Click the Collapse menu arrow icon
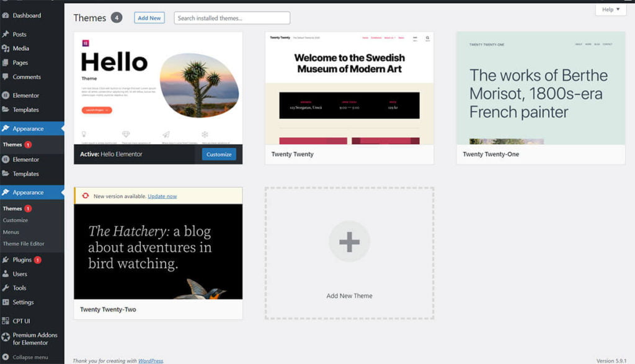 6,357
